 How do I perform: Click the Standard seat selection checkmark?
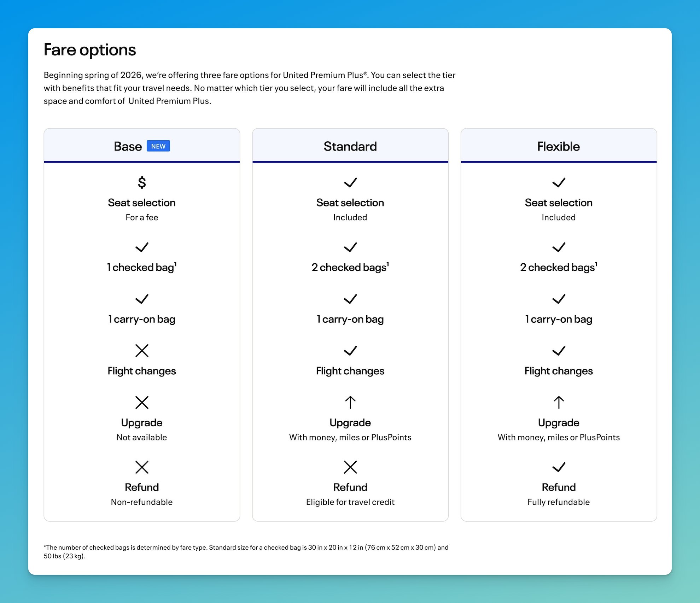coord(350,182)
